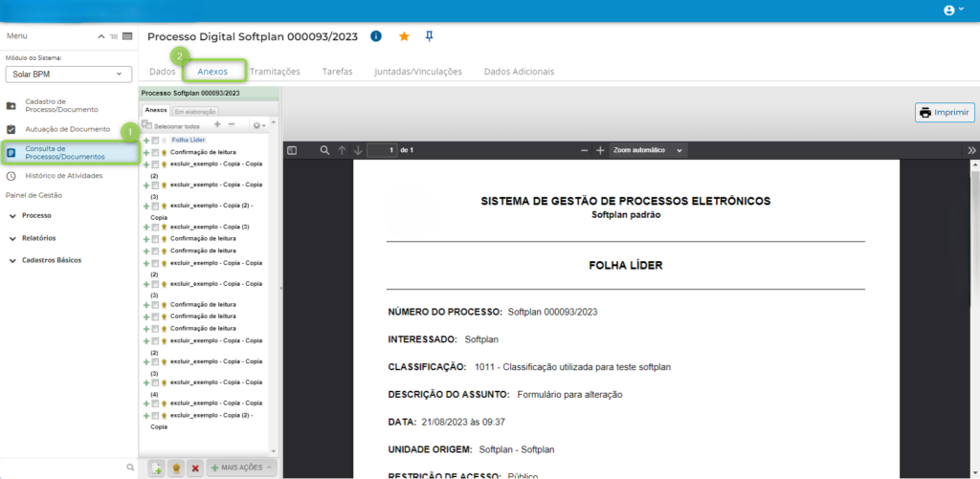Click Selecionar todos in the attachments panel
This screenshot has height=479, width=980.
[177, 126]
